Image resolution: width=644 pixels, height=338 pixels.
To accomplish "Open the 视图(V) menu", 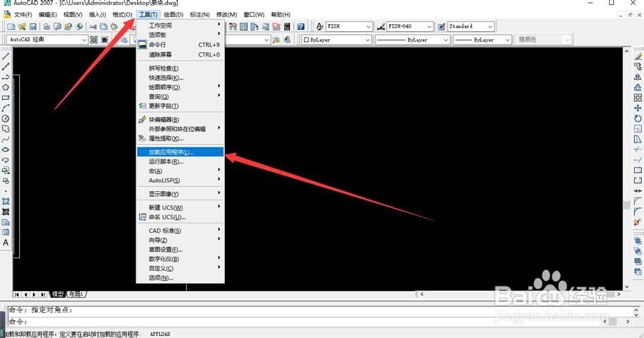I will click(73, 15).
